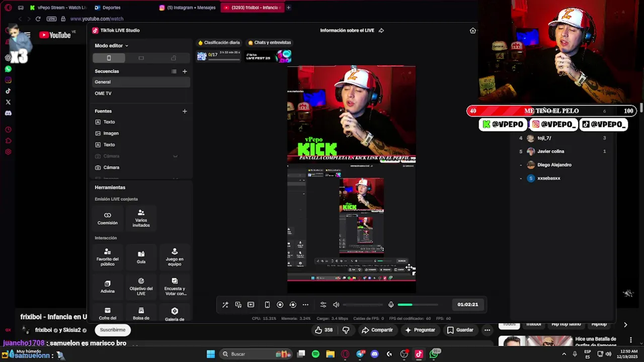
Task: Select the OME TV scene
Action: point(141,94)
